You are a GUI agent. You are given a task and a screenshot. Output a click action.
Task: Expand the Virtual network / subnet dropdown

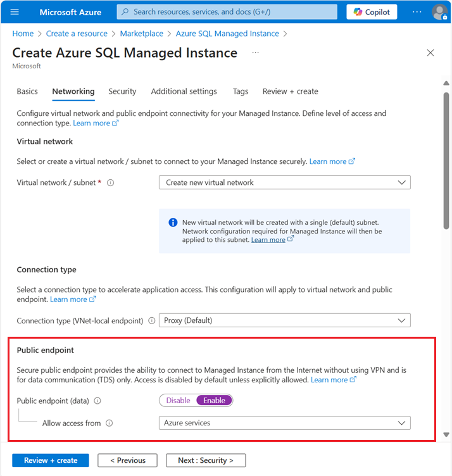(284, 182)
